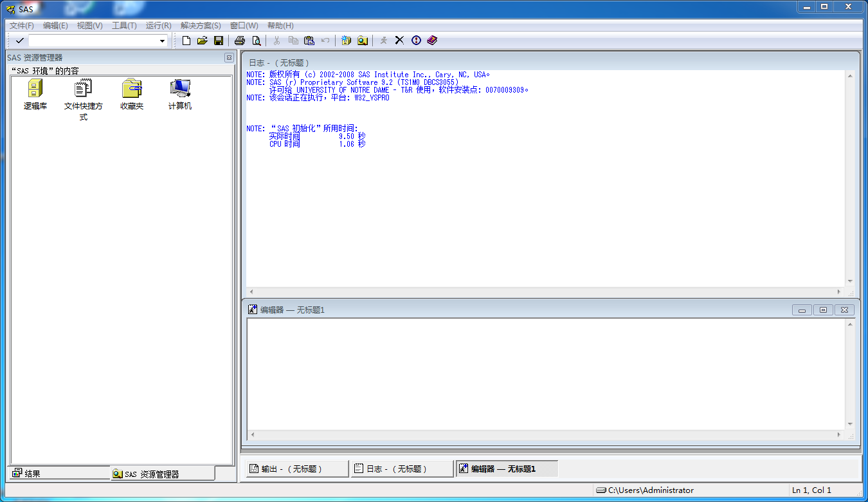Screen dimensions: 868x502
Task: Click editor horizontal scroll right arrow
Action: [x=839, y=434]
